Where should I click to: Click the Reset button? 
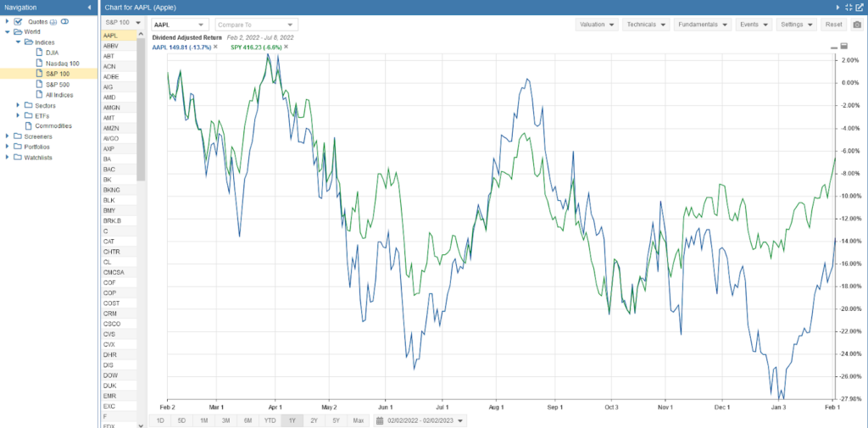pyautogui.click(x=834, y=25)
